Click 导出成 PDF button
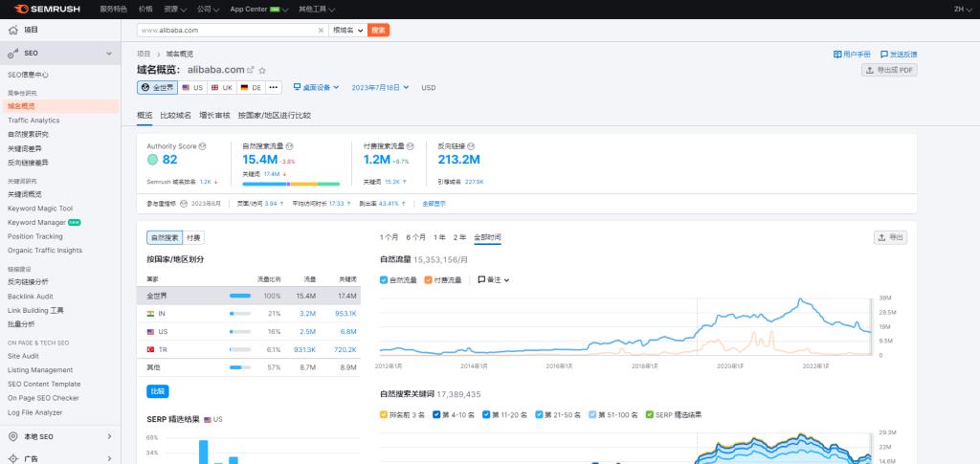The width and height of the screenshot is (980, 464). 889,70
